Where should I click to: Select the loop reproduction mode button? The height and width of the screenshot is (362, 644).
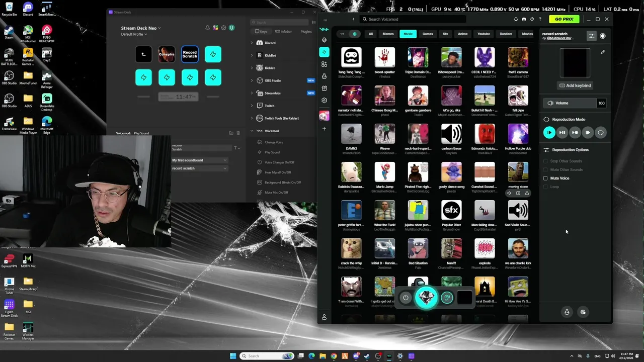click(x=600, y=133)
